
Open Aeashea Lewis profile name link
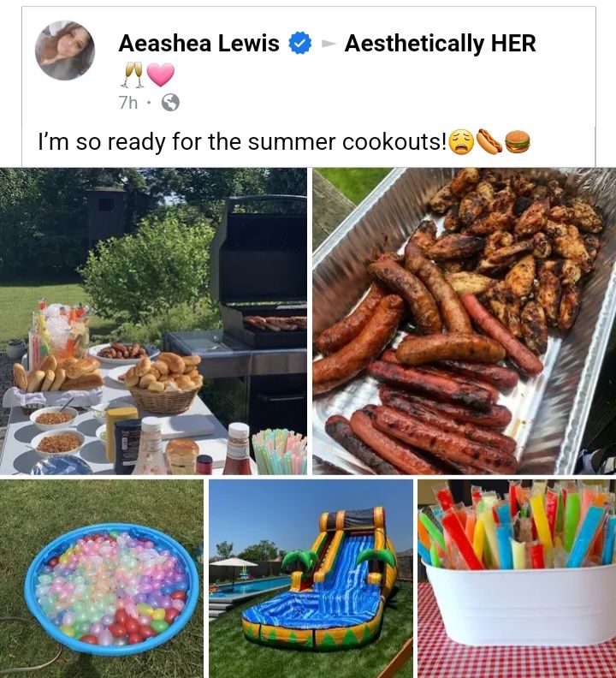point(198,44)
